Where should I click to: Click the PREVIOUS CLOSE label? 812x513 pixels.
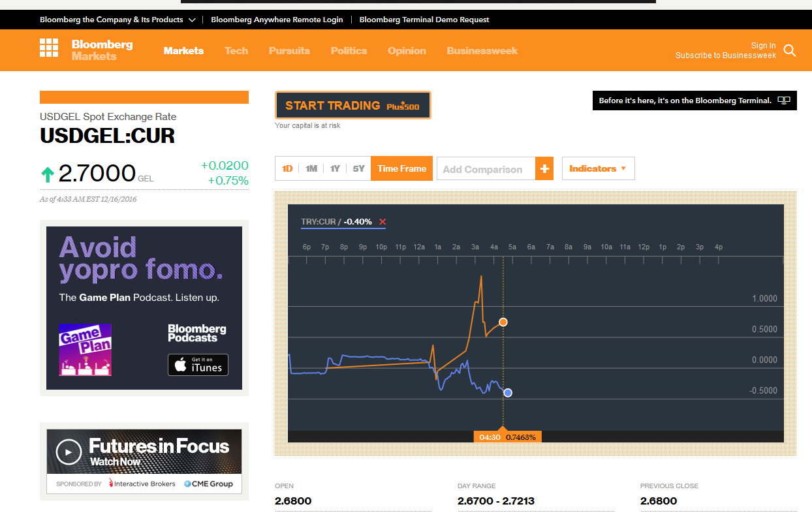coord(669,486)
